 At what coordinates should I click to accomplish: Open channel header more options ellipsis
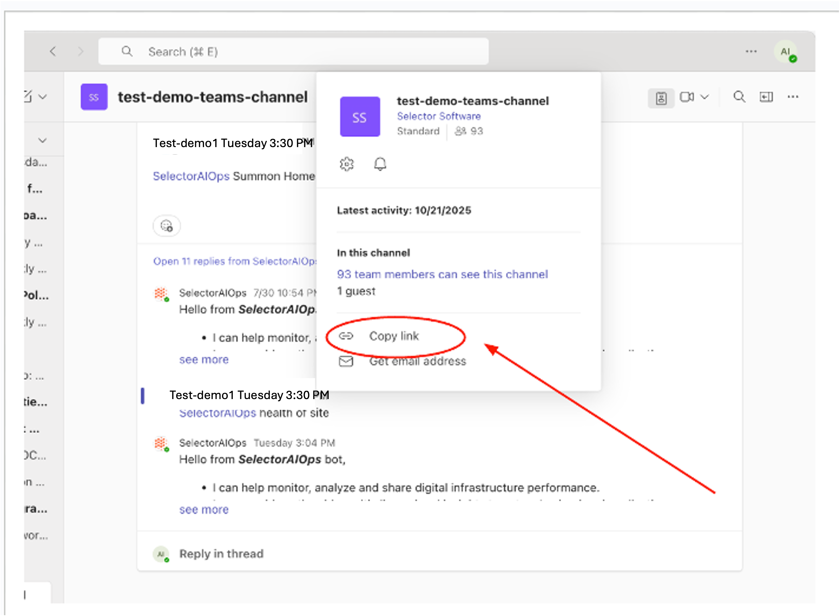793,97
